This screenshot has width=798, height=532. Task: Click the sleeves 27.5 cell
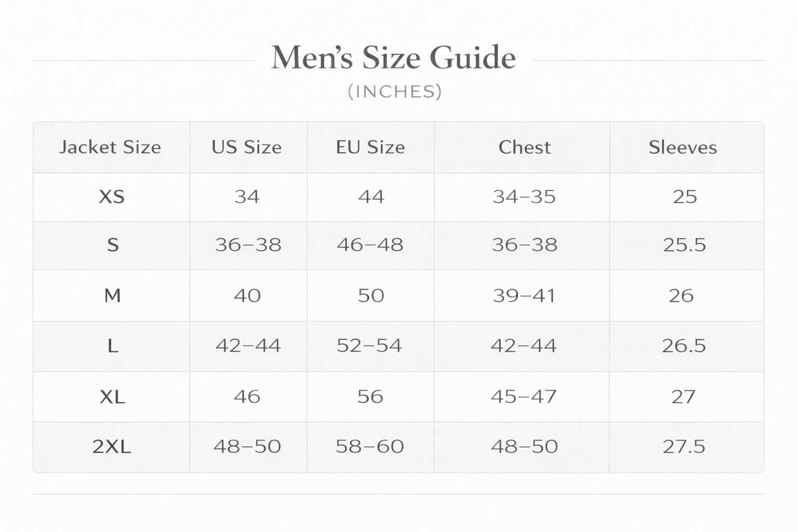coord(684,447)
